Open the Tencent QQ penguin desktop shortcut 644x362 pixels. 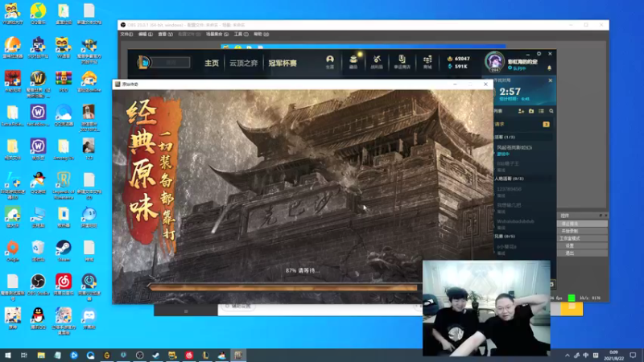coord(38,319)
